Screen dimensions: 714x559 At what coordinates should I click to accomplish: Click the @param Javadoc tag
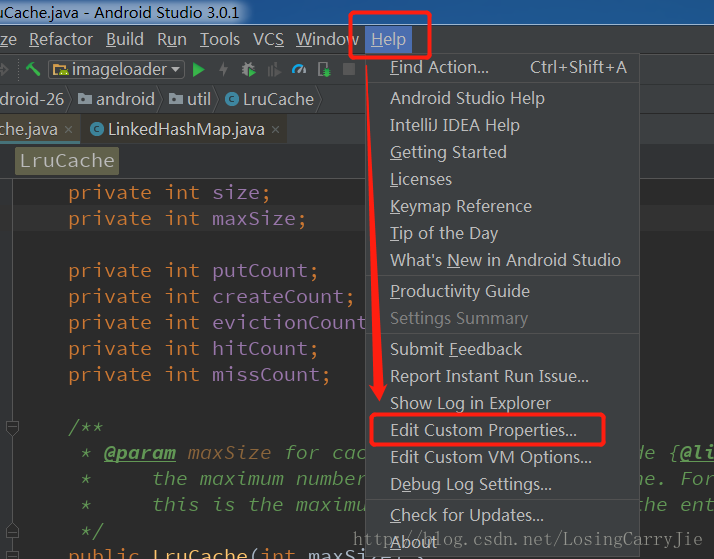click(140, 453)
